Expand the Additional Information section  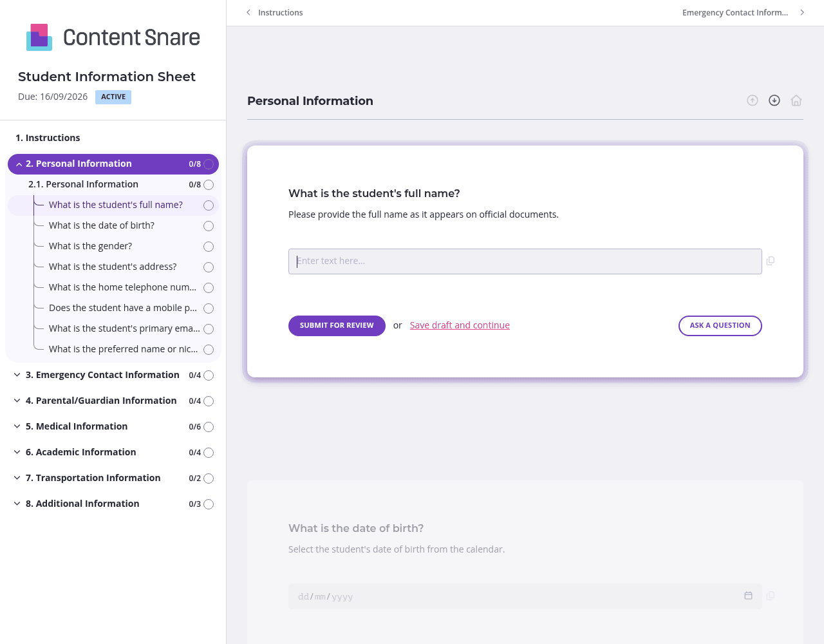(17, 504)
